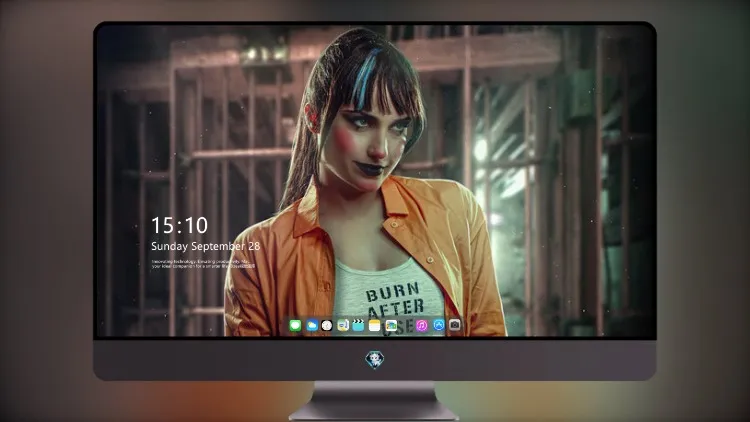
Task: Open the blue App Store icon in dock
Action: tap(439, 325)
